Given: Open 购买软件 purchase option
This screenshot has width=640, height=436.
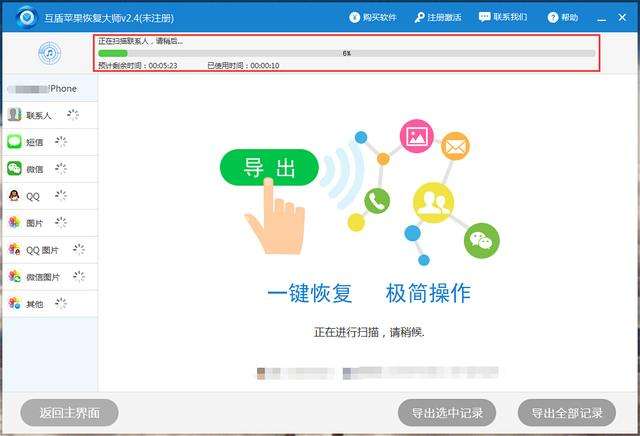Looking at the screenshot, I should [x=372, y=17].
